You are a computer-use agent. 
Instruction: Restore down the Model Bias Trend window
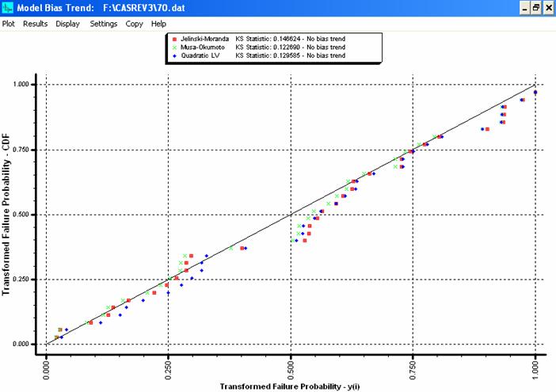pos(535,7)
